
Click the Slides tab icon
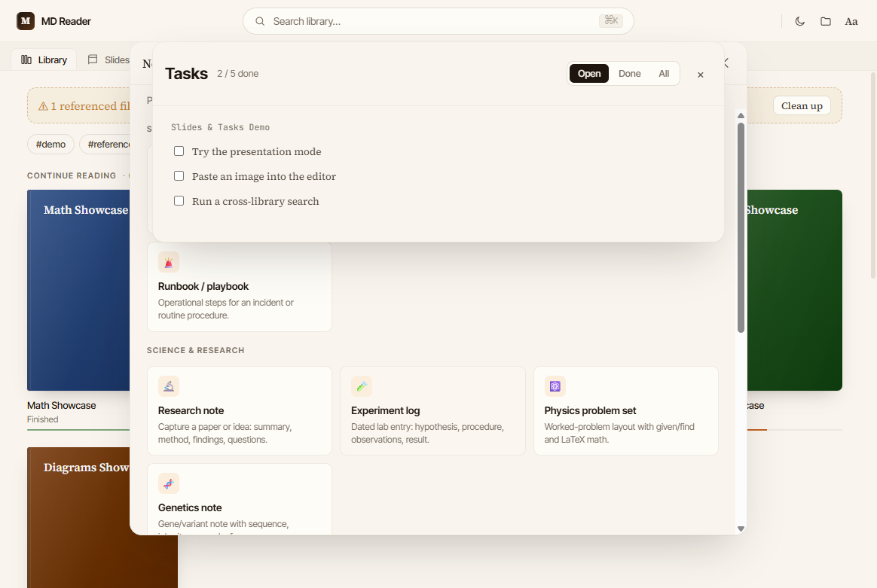(93, 59)
